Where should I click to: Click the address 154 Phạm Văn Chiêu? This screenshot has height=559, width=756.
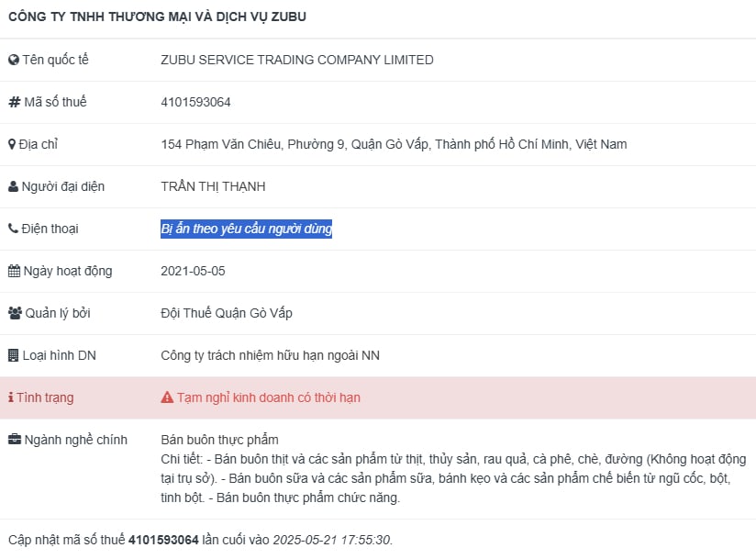pyautogui.click(x=394, y=144)
